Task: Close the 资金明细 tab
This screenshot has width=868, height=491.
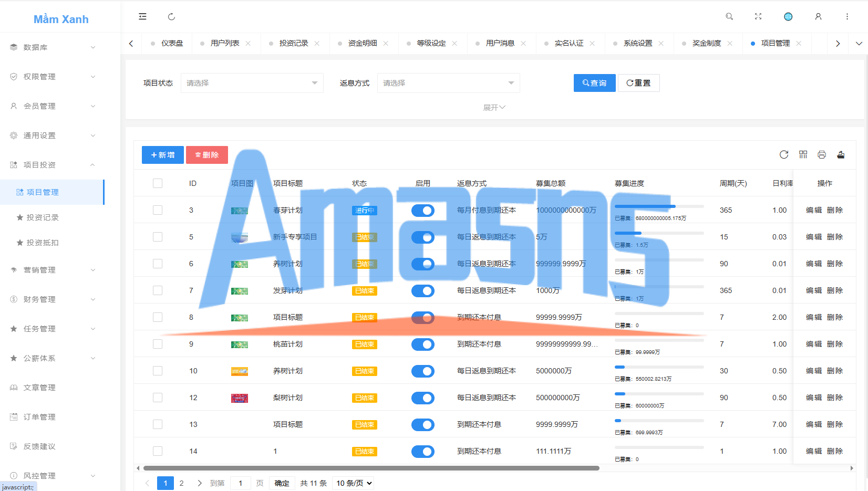Action: 386,43
